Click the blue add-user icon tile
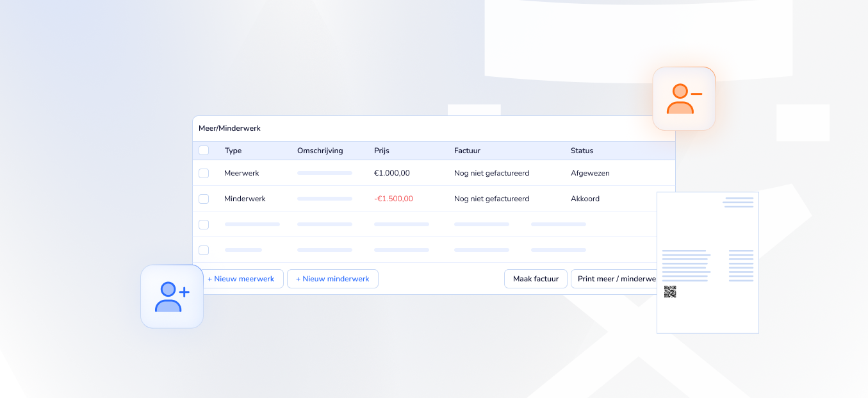 (172, 297)
